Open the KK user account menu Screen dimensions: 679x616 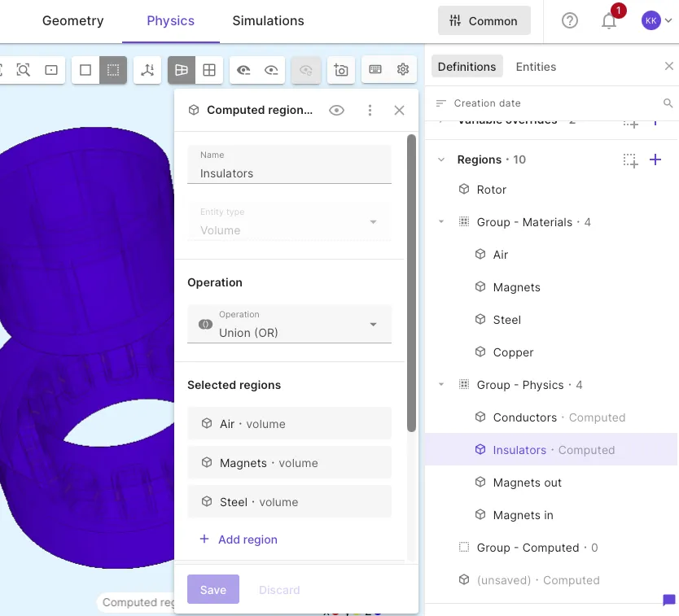656,20
